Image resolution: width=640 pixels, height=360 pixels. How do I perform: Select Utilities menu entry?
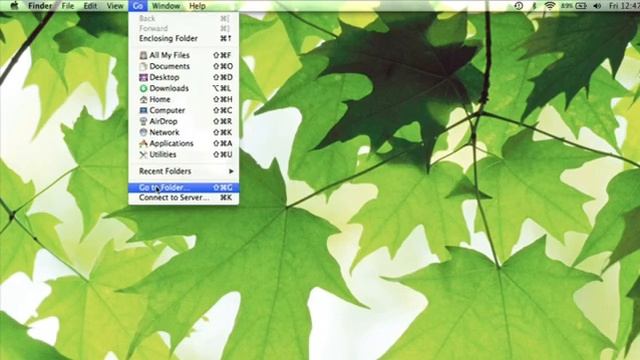pos(184,155)
